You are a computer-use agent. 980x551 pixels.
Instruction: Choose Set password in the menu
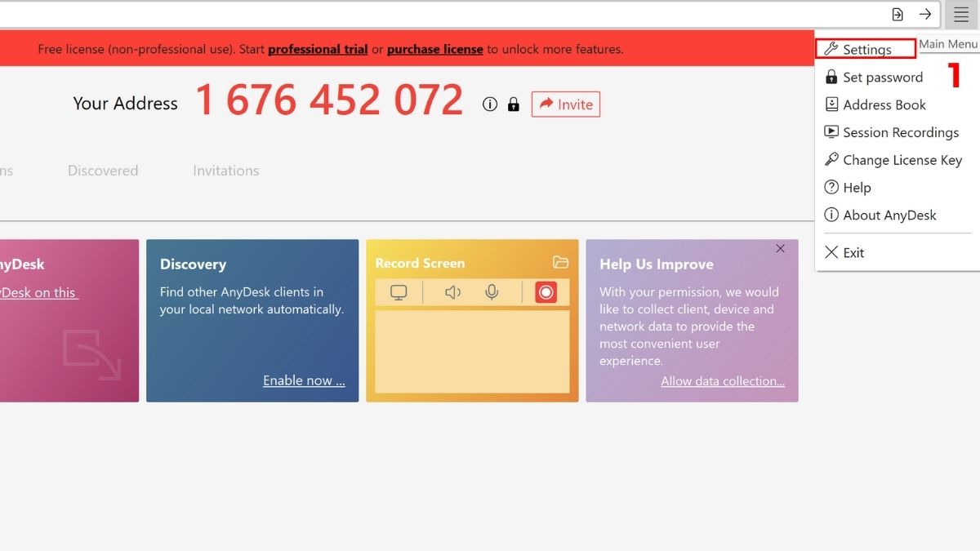coord(882,77)
